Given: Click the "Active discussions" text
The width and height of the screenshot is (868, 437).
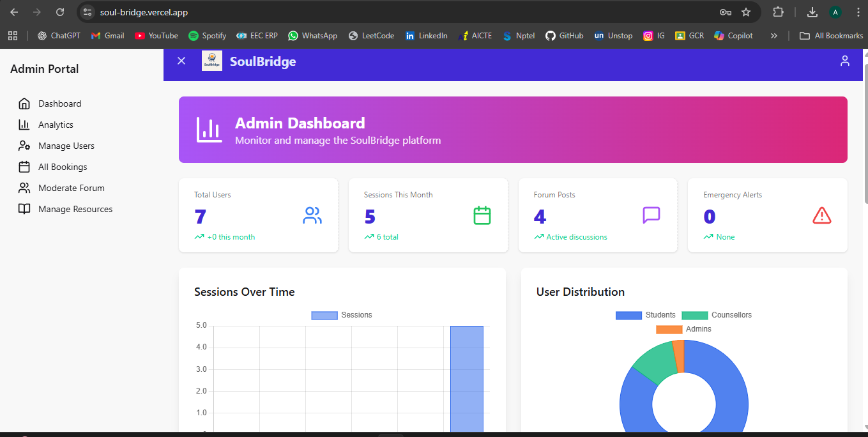Looking at the screenshot, I should 577,237.
